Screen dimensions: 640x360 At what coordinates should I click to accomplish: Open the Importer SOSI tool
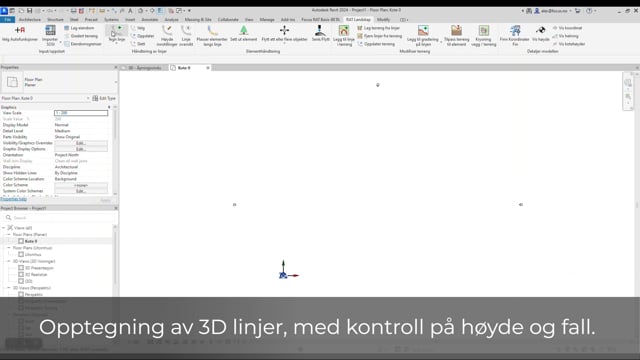(x=50, y=35)
